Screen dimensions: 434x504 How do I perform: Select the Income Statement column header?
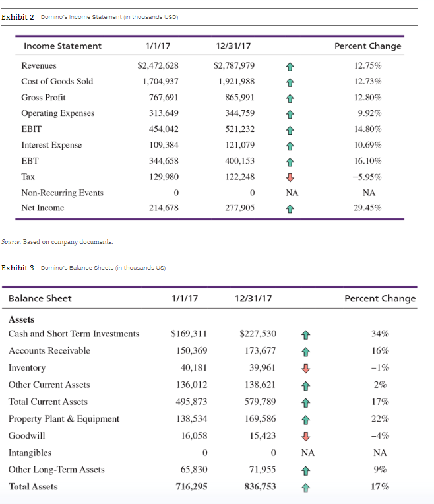tap(63, 46)
